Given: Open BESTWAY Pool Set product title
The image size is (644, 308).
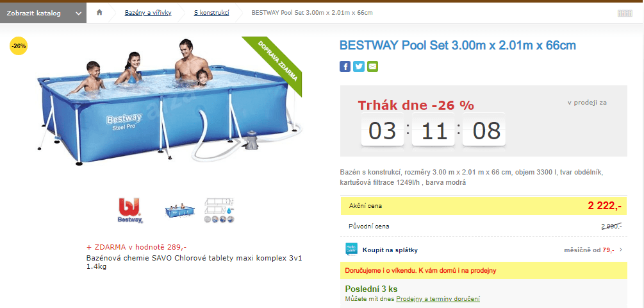Looking at the screenshot, I should pos(458,46).
